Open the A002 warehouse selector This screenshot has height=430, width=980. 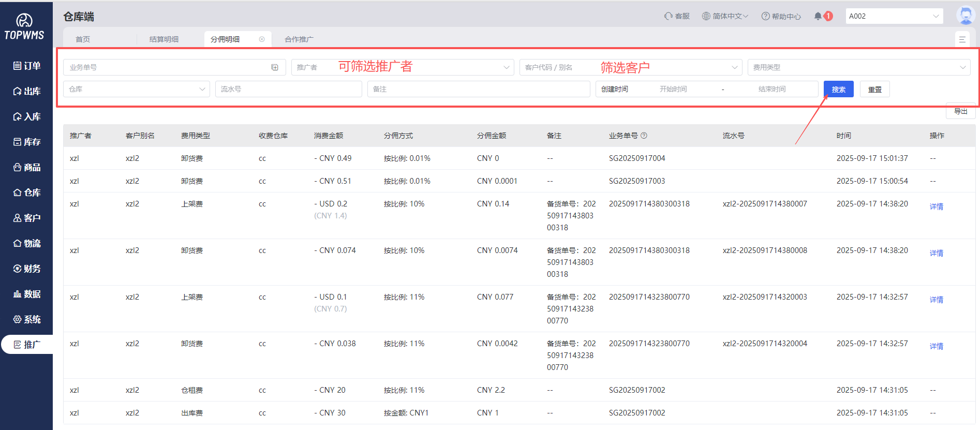tap(894, 16)
